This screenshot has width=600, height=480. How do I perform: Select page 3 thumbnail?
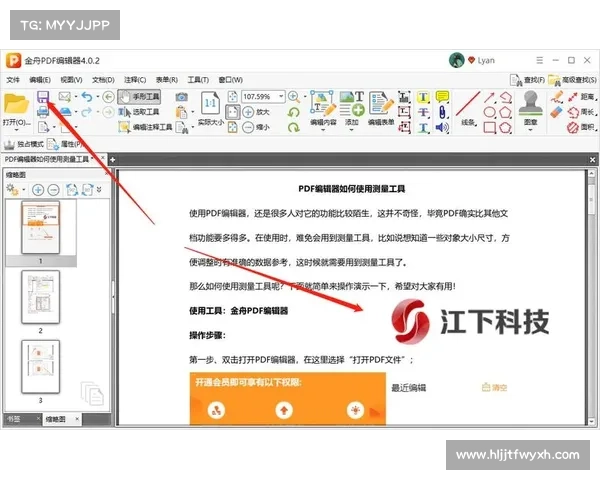click(x=41, y=367)
